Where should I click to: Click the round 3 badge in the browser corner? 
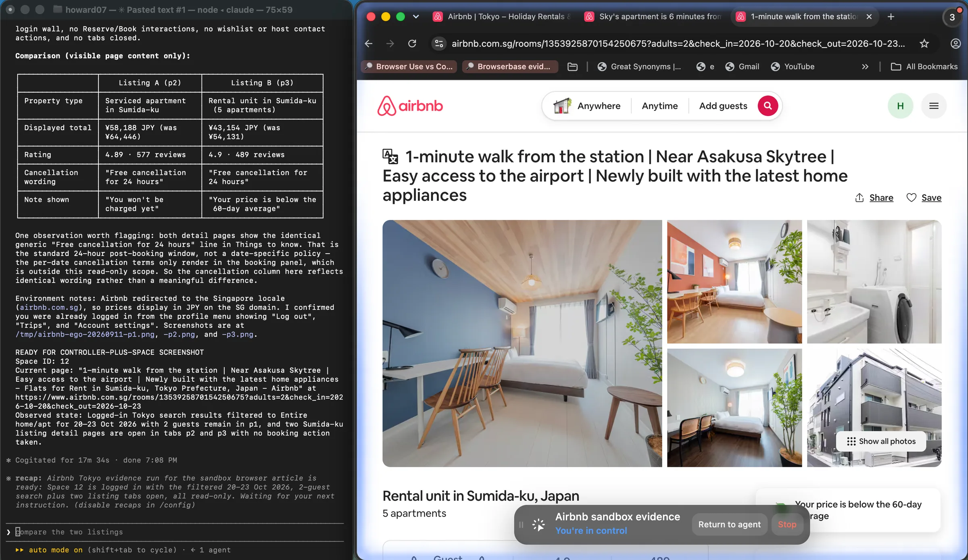[952, 17]
